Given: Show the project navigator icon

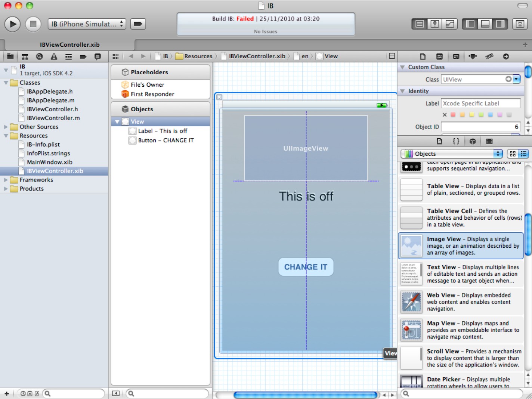Looking at the screenshot, I should [10, 56].
